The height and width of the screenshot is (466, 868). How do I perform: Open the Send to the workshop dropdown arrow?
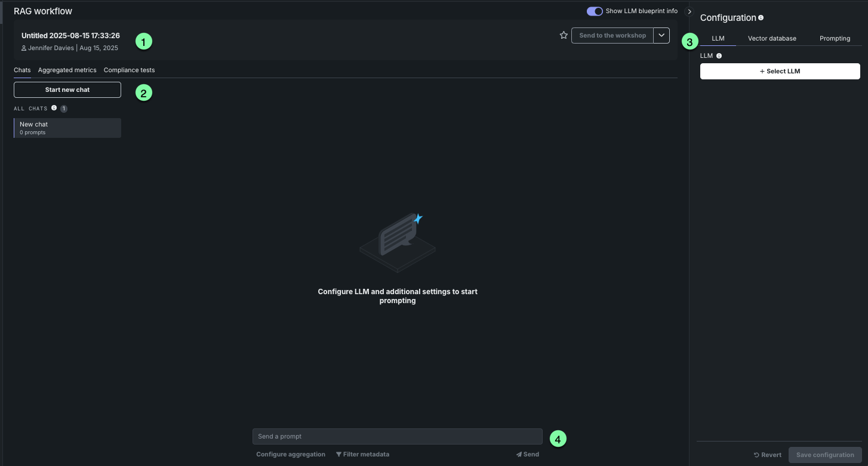[661, 35]
